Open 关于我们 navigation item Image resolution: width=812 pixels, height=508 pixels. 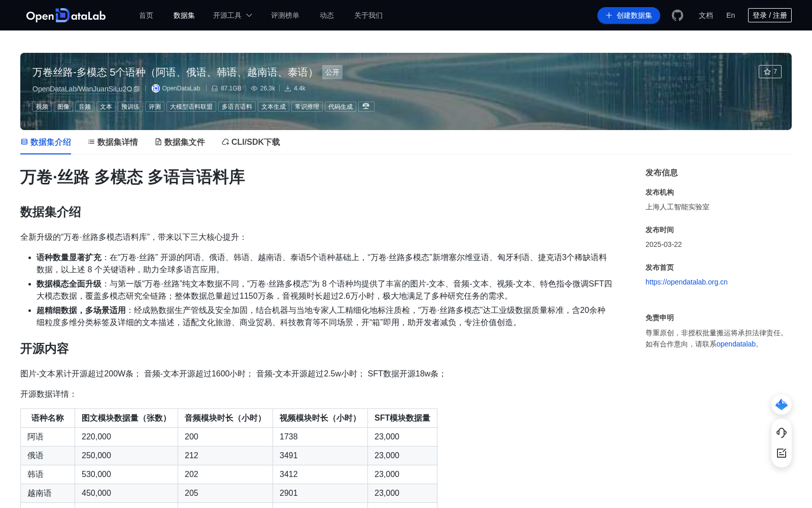pos(368,15)
